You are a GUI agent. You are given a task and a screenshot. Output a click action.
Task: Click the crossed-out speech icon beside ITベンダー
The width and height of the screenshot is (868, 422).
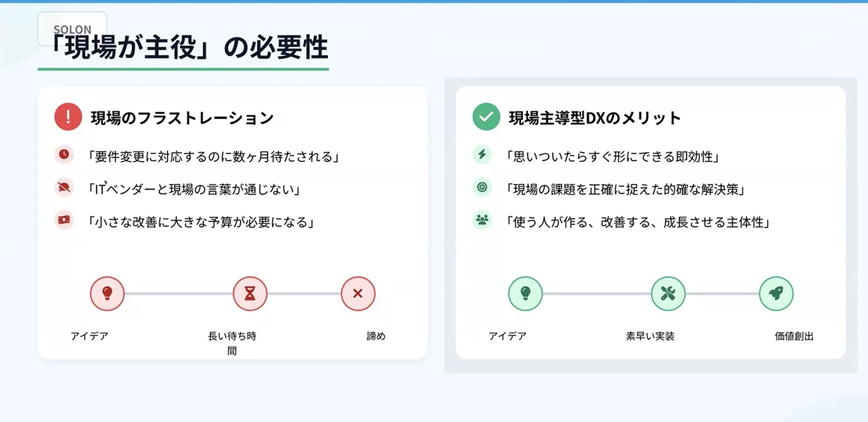click(64, 187)
